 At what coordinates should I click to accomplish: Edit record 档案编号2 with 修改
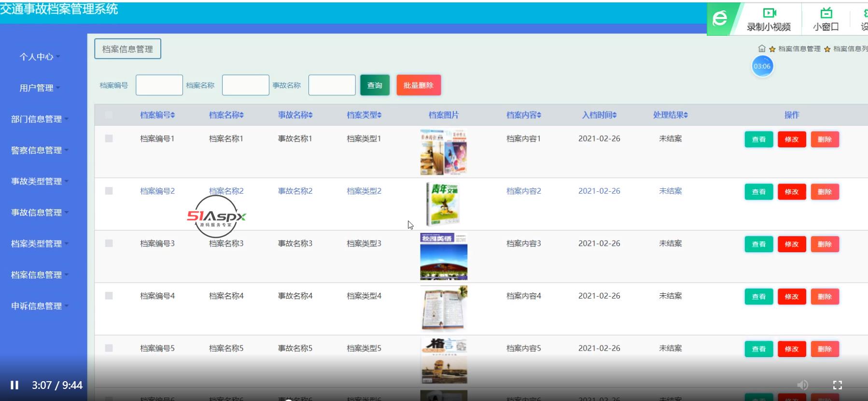point(792,192)
